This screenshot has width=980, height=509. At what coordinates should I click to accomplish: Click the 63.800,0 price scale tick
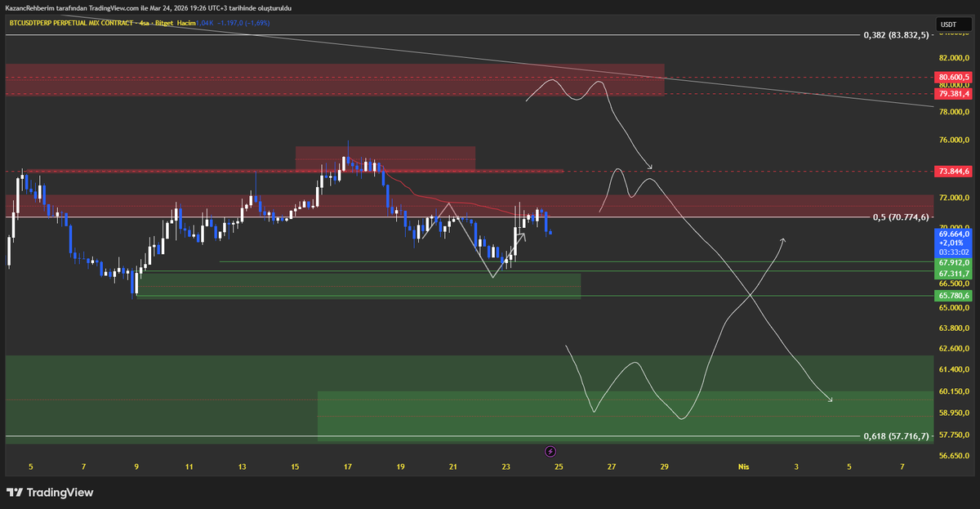pyautogui.click(x=954, y=328)
